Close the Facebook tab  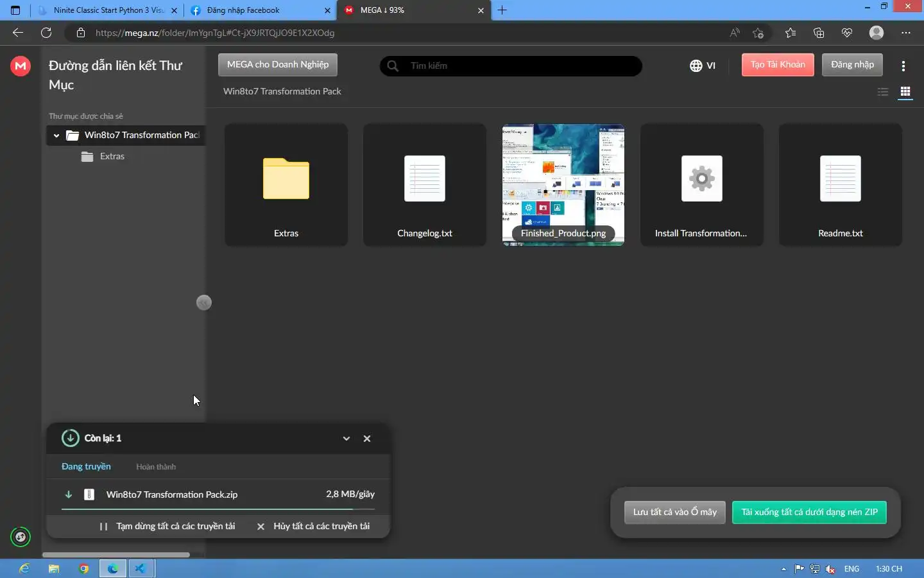[327, 10]
